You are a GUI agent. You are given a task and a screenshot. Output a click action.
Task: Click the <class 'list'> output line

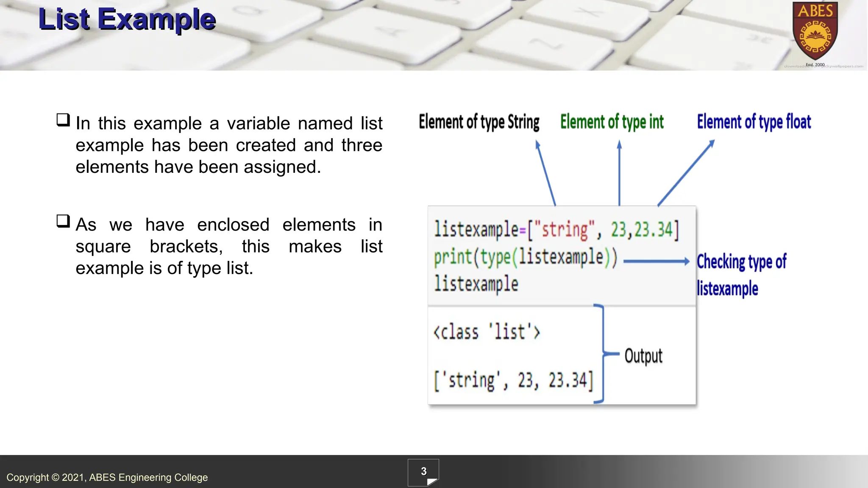[x=487, y=332]
